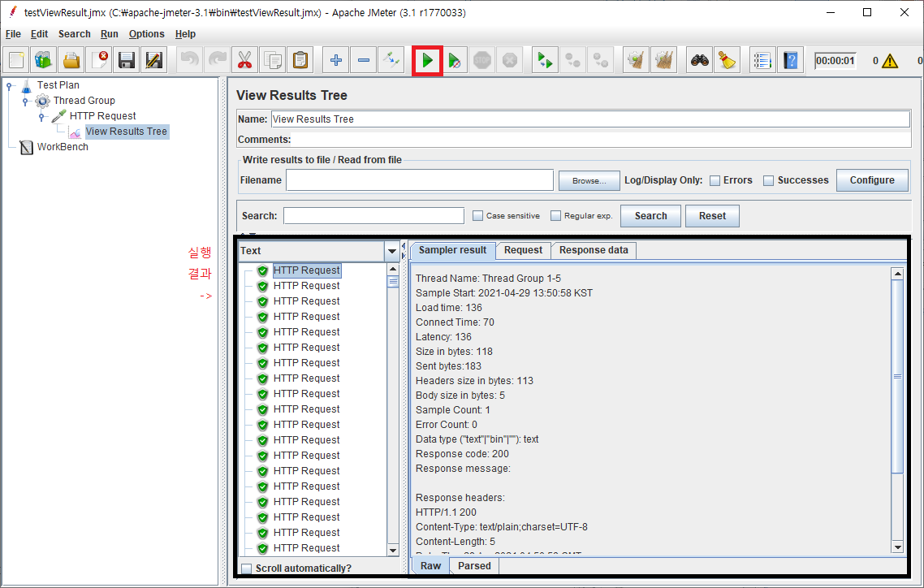Open the File menu
924x588 pixels.
(13, 34)
